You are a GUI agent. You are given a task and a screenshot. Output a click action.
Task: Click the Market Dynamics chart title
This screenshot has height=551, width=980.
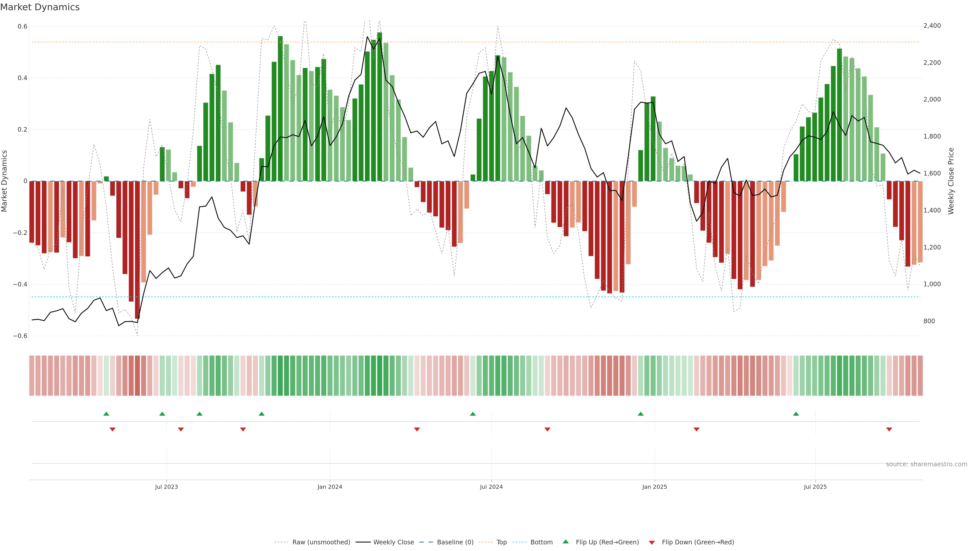(40, 7)
